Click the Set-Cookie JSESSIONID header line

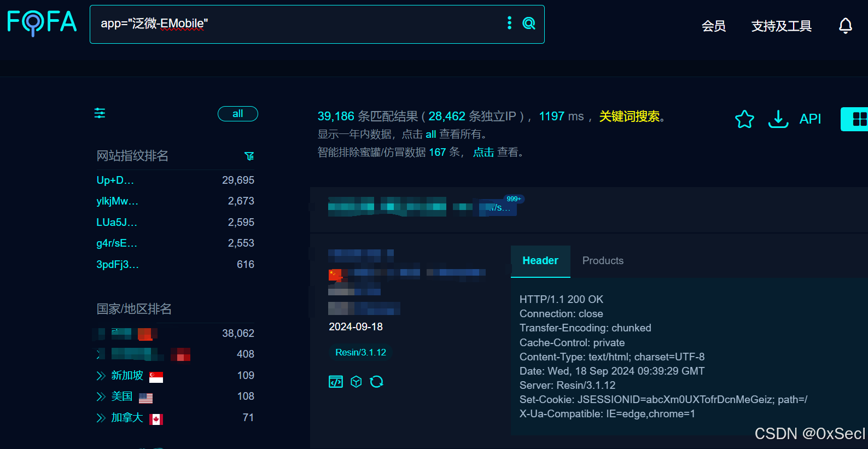pyautogui.click(x=663, y=400)
